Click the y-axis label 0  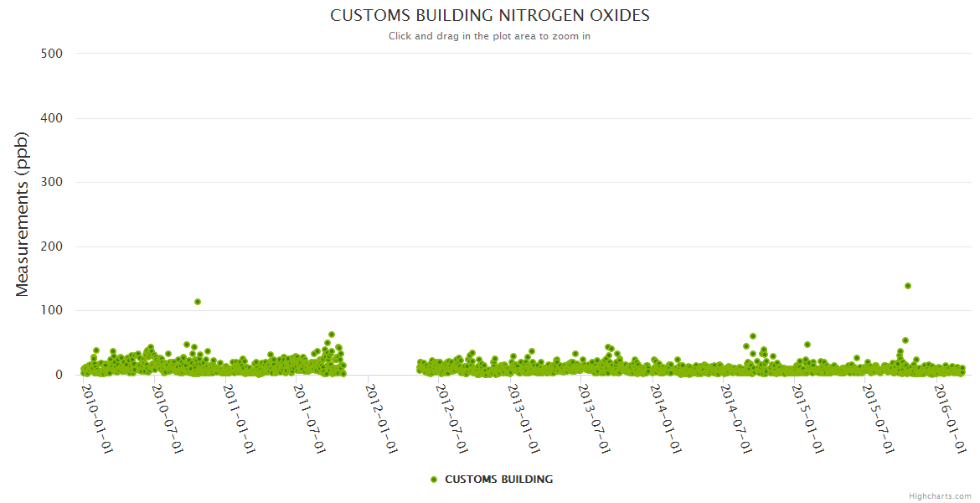(x=59, y=375)
